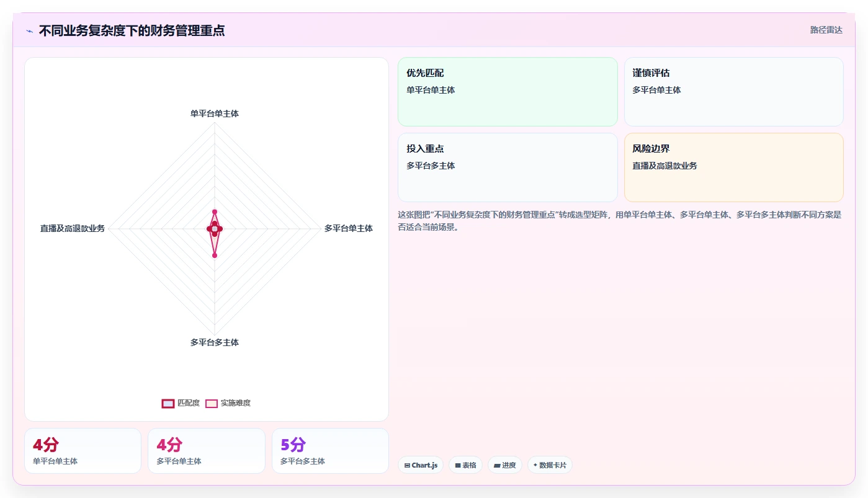
Task: Click 直播及高退款业务 text in 风险边界 card
Action: point(664,166)
